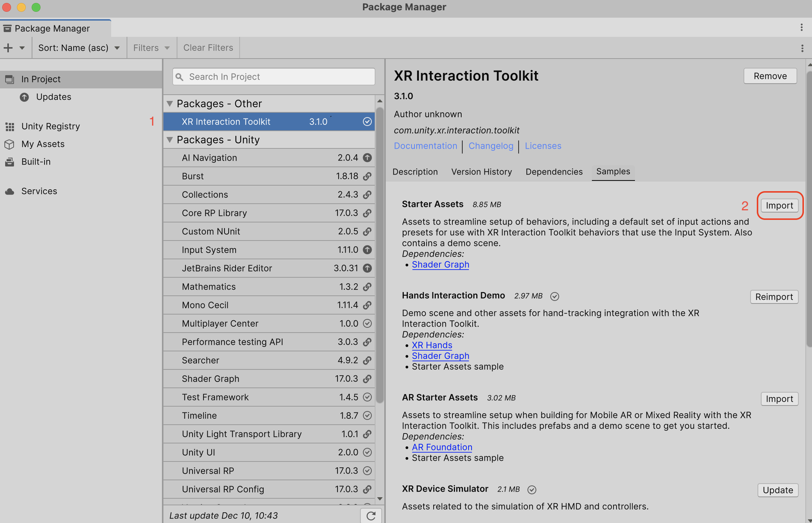812x523 pixels.
Task: Select My Assets in sidebar
Action: tap(43, 144)
